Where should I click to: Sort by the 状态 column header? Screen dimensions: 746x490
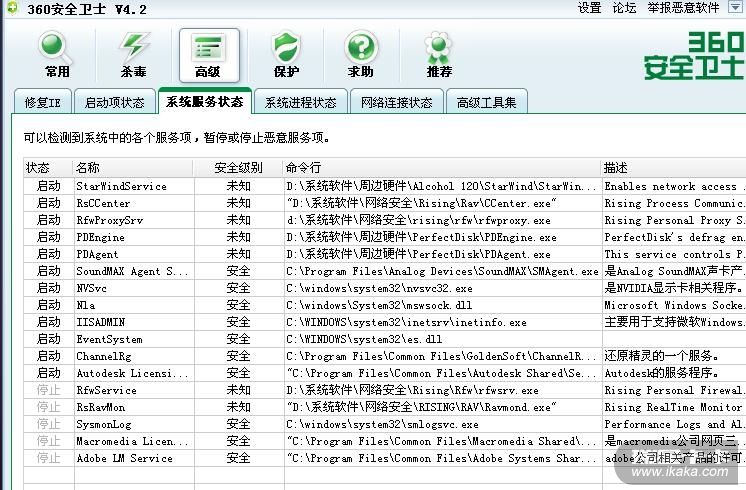49,167
